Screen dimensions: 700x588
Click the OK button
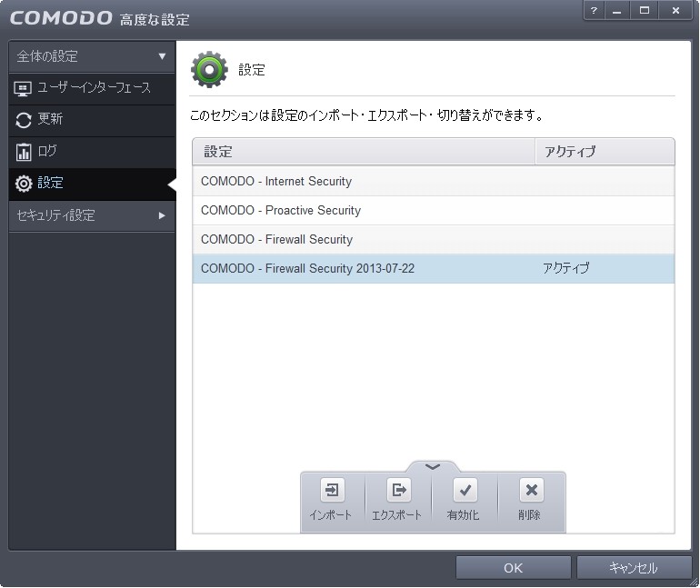[x=513, y=568]
